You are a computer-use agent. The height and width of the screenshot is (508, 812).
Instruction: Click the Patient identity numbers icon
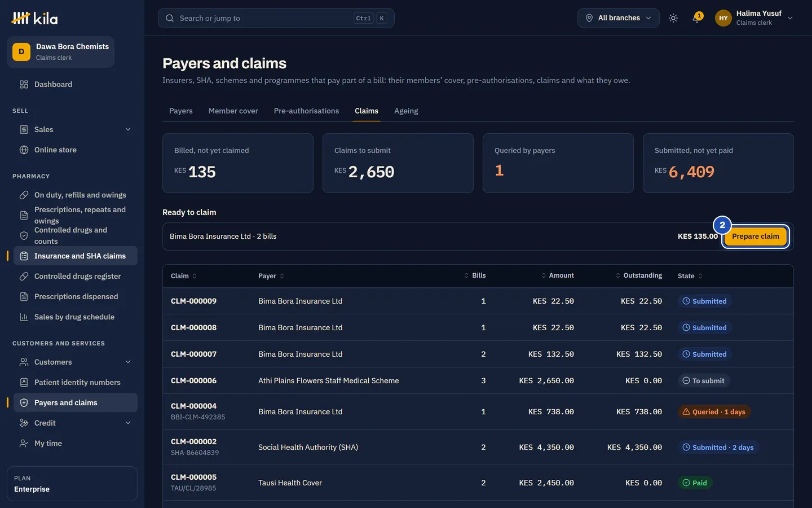24,382
